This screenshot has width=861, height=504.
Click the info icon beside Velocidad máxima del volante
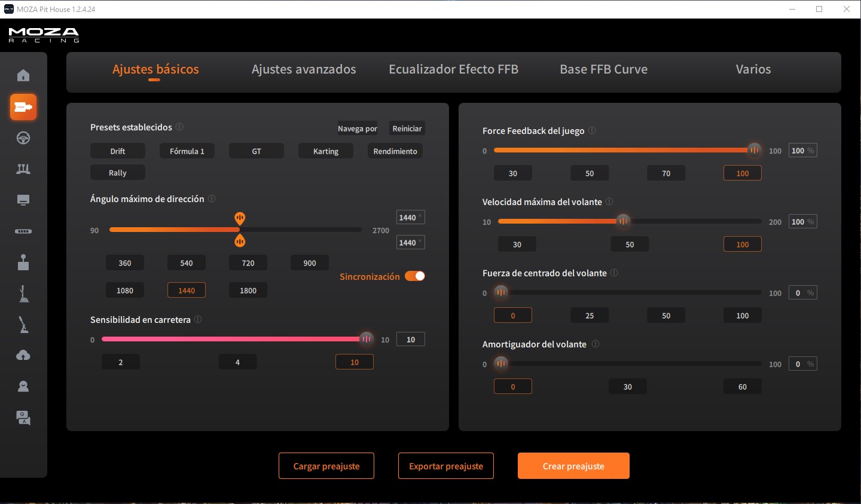click(x=609, y=201)
